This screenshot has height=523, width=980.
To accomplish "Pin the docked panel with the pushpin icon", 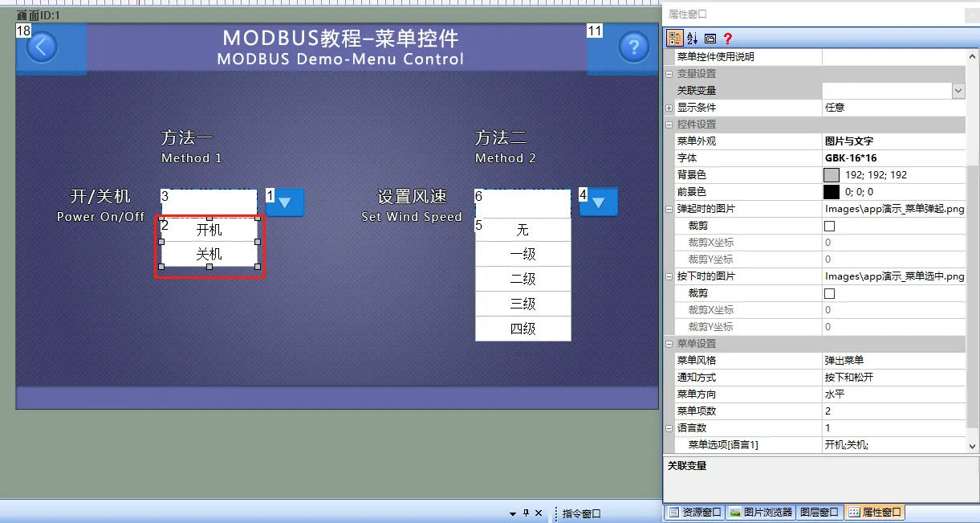I will (526, 513).
